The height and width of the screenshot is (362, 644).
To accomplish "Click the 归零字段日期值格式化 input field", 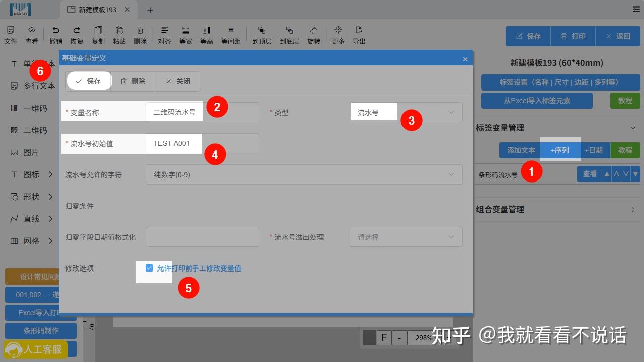I will [x=202, y=237].
